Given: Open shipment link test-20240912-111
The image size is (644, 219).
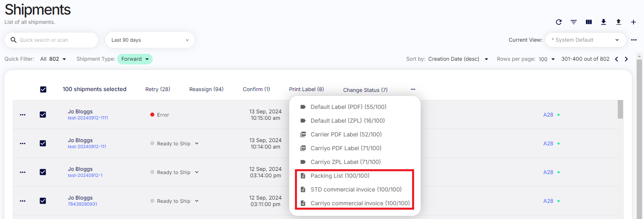Looking at the screenshot, I should click(x=87, y=147).
